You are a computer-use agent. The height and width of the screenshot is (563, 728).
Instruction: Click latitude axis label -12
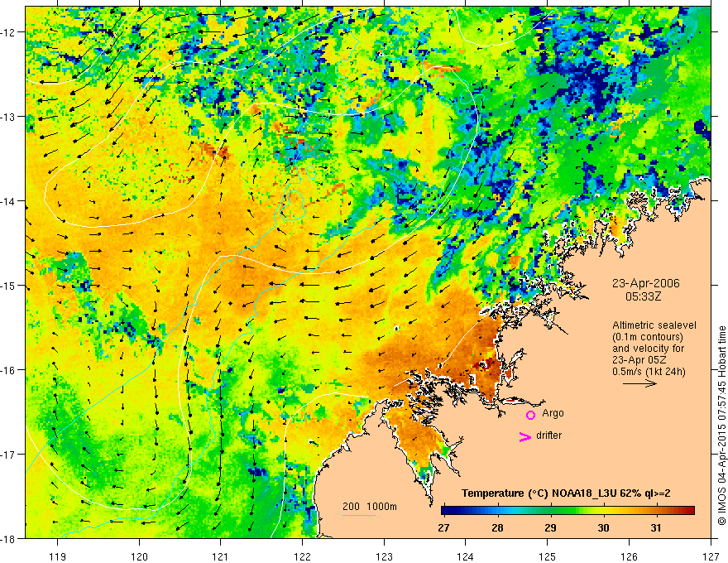(x=9, y=32)
